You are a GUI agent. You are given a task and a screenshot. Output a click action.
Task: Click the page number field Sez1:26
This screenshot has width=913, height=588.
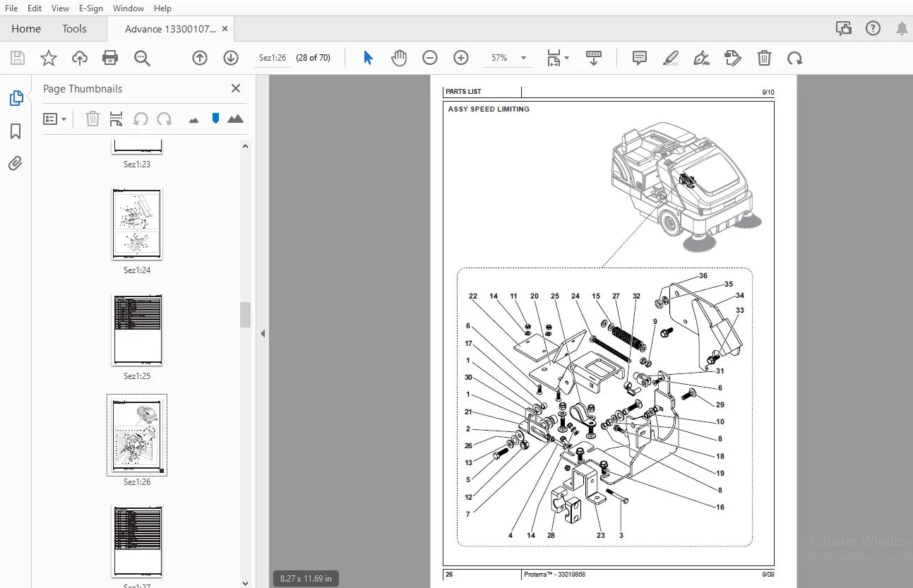coord(273,58)
